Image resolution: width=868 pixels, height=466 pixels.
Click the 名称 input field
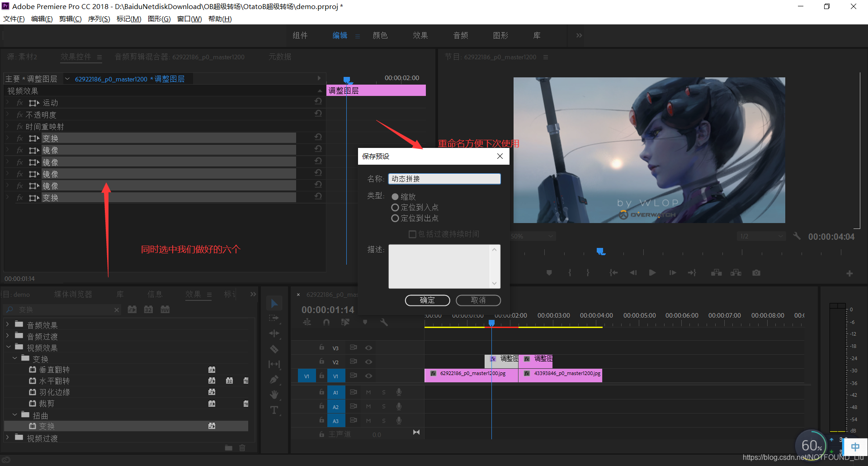tap(444, 179)
